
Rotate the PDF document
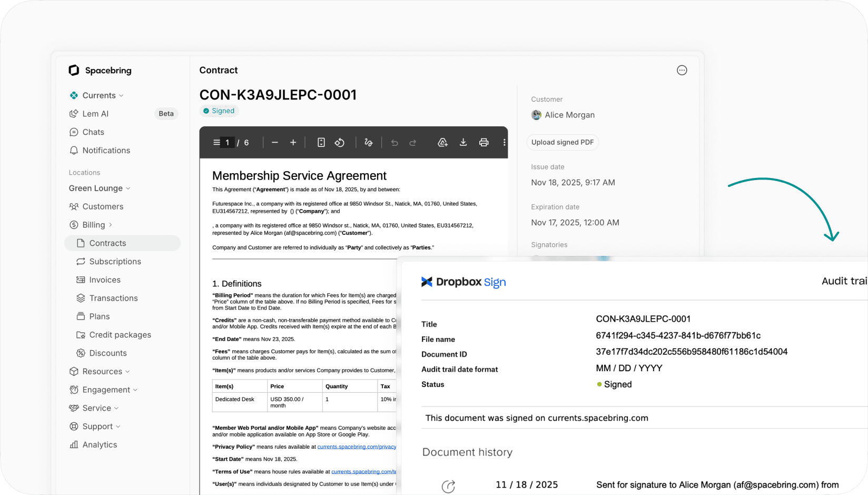coord(340,143)
